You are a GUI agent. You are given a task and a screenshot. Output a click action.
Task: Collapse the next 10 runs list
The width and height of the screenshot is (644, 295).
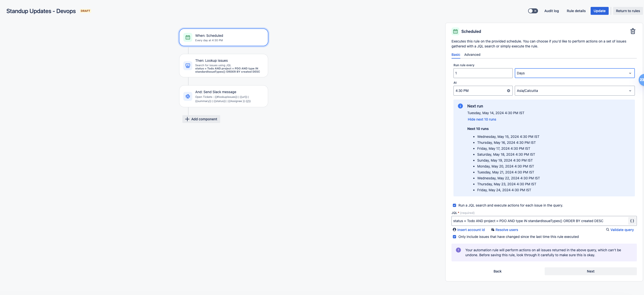coord(481,119)
